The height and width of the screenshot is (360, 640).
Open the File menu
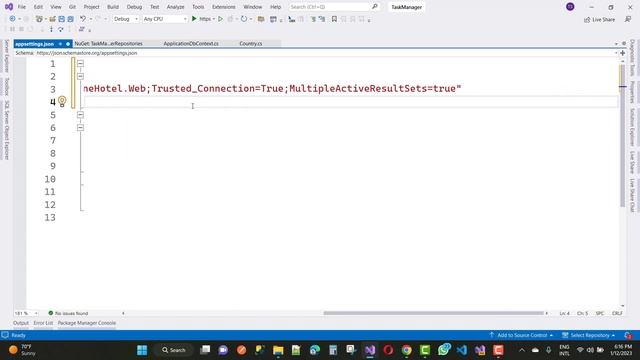point(22,7)
